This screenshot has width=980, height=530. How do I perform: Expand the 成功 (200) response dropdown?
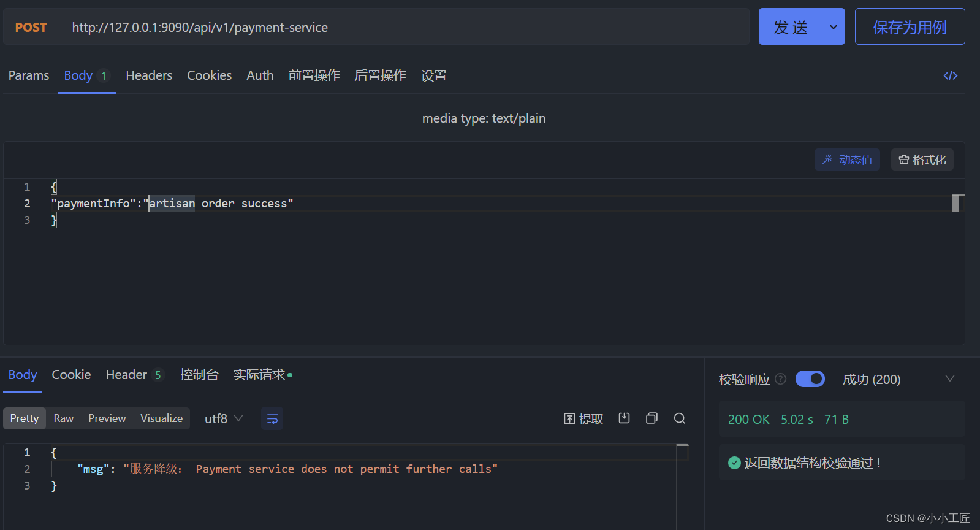[949, 379]
